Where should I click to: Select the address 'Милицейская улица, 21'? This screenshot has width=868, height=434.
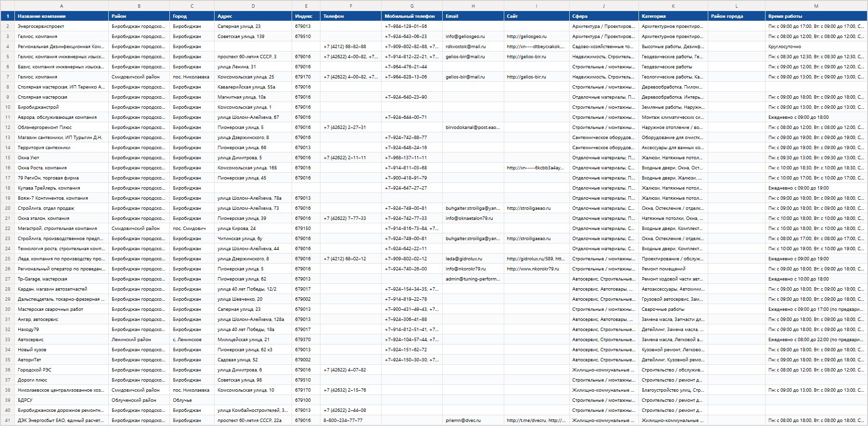[253, 340]
